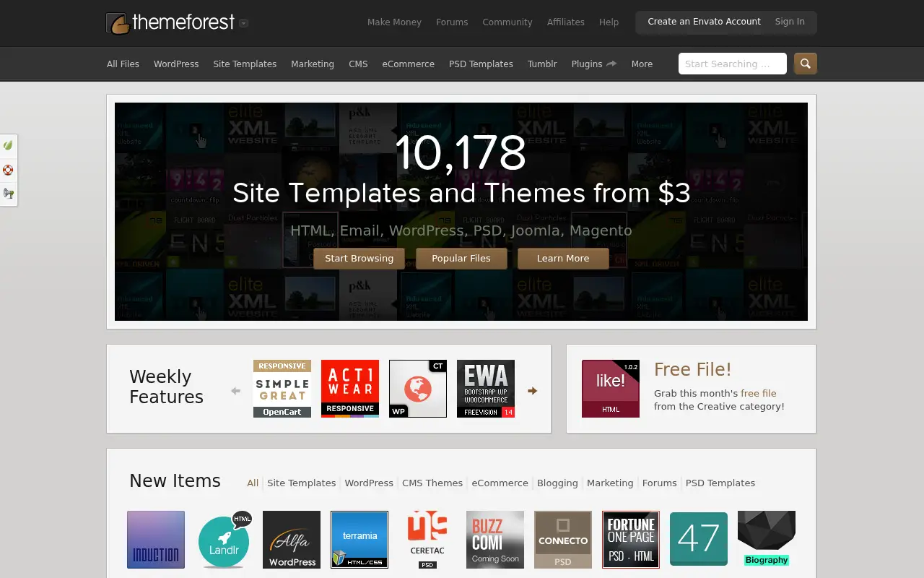This screenshot has height=578, width=924.
Task: Open the Induction new item
Action: coord(156,540)
